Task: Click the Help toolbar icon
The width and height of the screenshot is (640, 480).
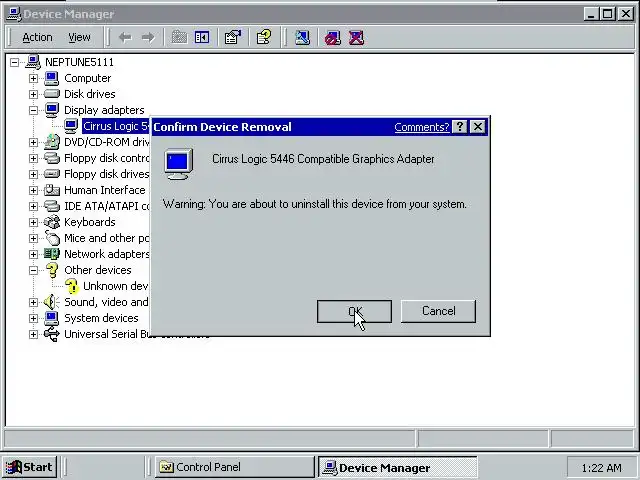Action: tap(264, 37)
